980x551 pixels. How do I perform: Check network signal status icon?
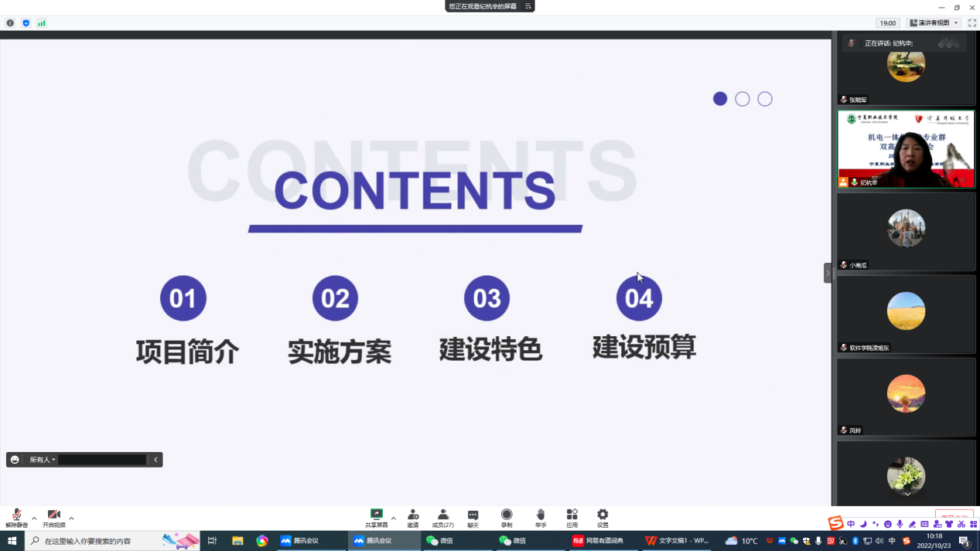click(x=41, y=23)
